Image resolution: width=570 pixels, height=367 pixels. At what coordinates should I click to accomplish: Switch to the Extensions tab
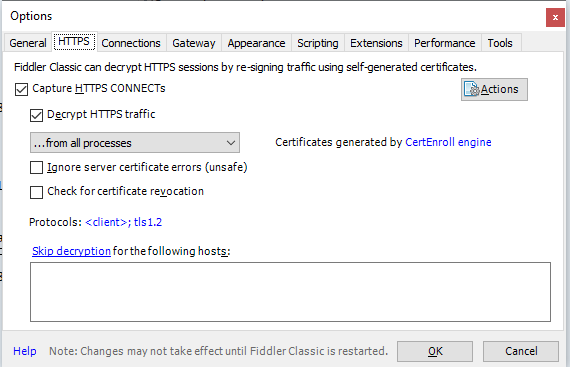pyautogui.click(x=376, y=43)
